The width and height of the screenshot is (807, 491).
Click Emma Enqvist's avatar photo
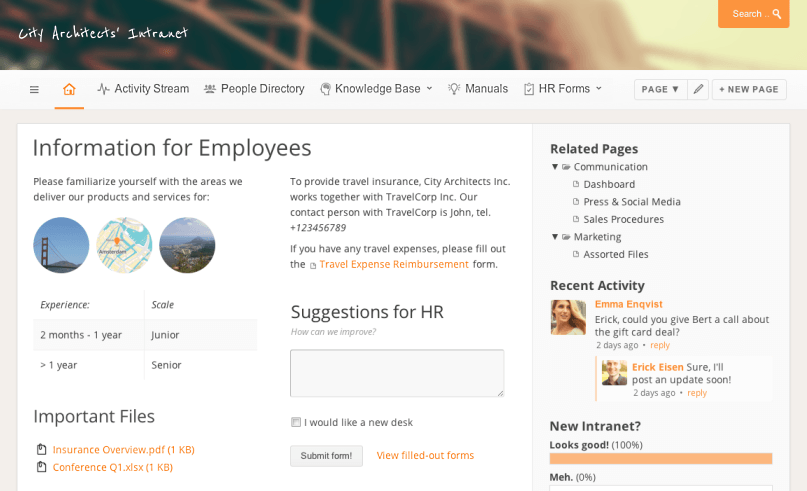coord(568,318)
